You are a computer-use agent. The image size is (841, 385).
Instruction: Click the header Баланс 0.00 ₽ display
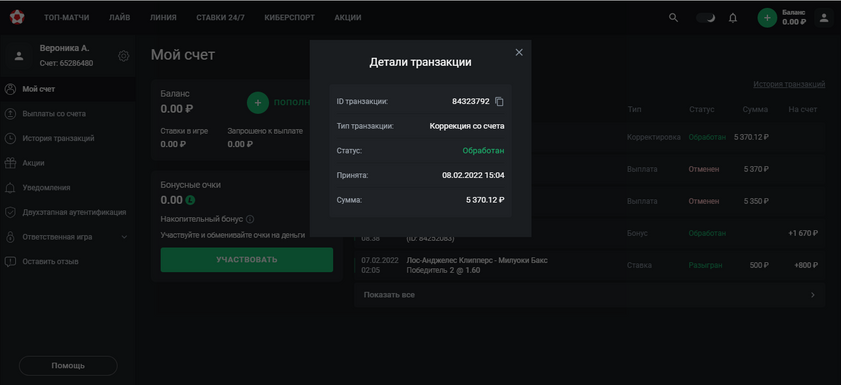point(794,18)
